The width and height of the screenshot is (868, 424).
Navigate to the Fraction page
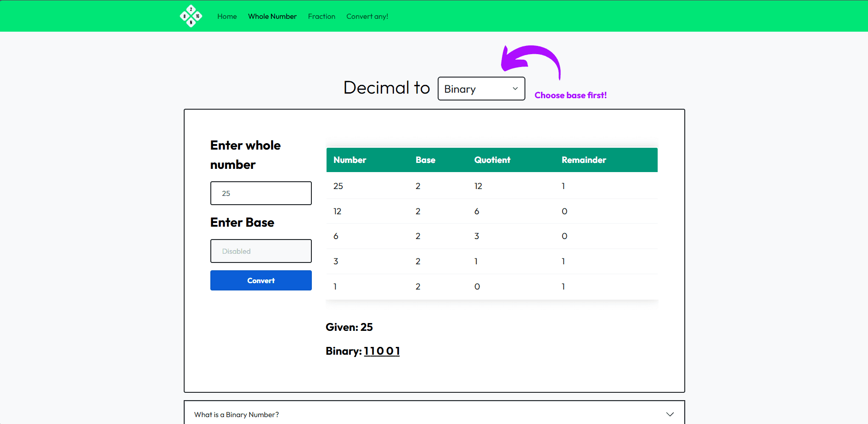click(321, 17)
